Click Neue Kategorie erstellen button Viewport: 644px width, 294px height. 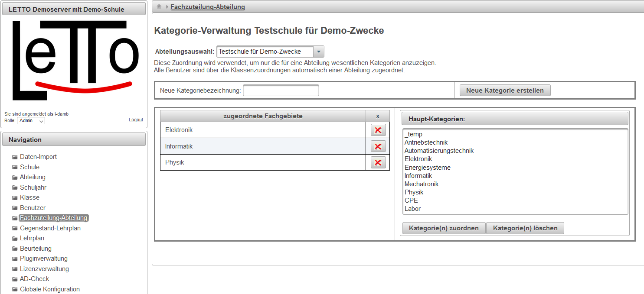[505, 90]
